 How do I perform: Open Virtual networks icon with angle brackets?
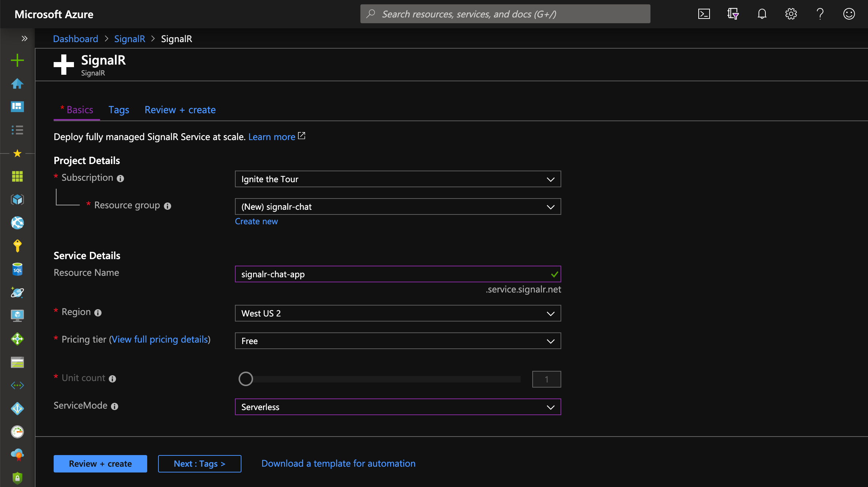point(17,385)
